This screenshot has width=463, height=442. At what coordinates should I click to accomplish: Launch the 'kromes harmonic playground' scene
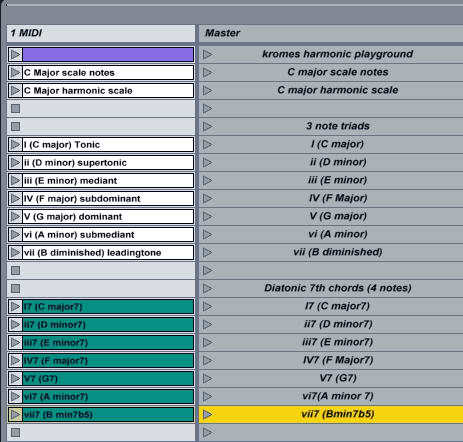(x=207, y=54)
